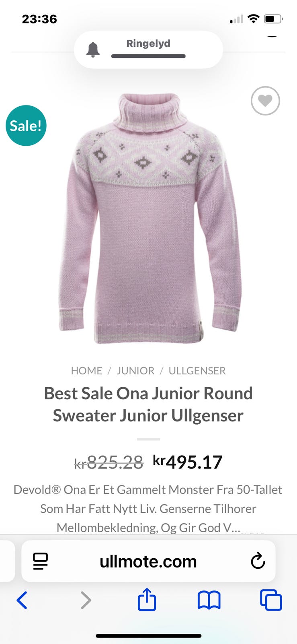Open the Safari share sheet

coord(147,599)
